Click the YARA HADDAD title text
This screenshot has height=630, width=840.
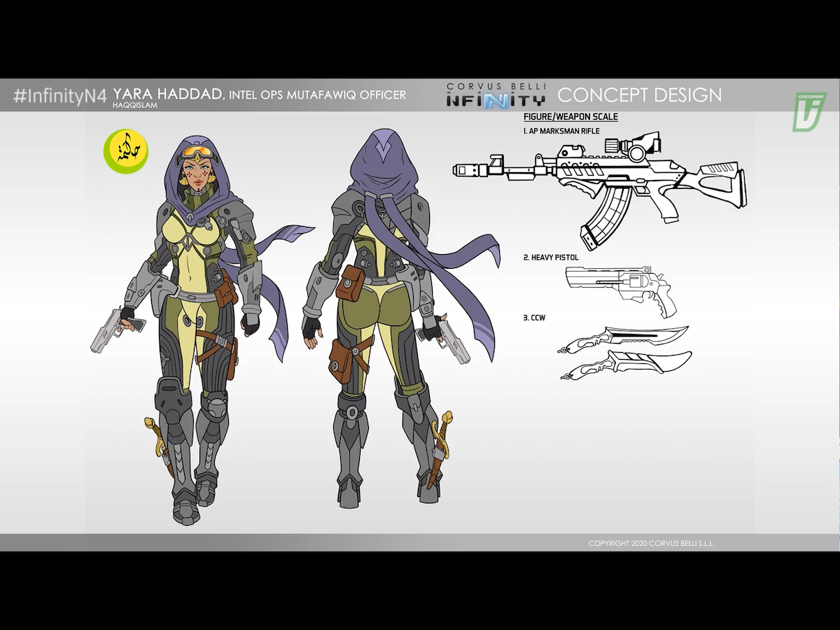click(168, 94)
